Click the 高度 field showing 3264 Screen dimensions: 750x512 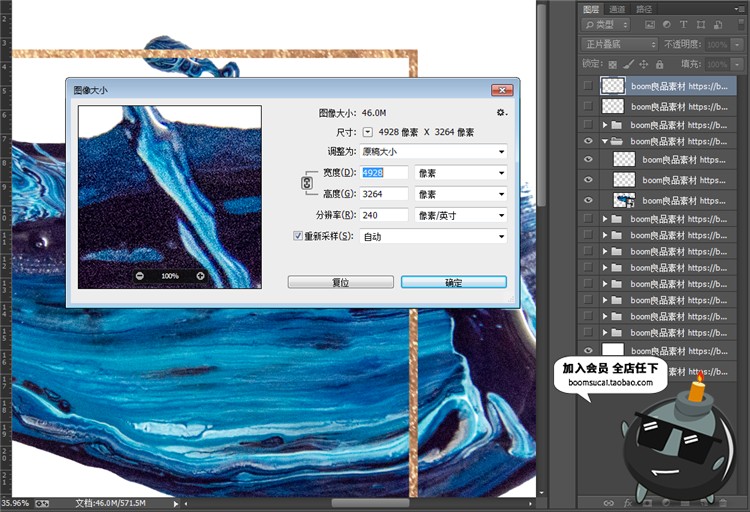pos(384,194)
